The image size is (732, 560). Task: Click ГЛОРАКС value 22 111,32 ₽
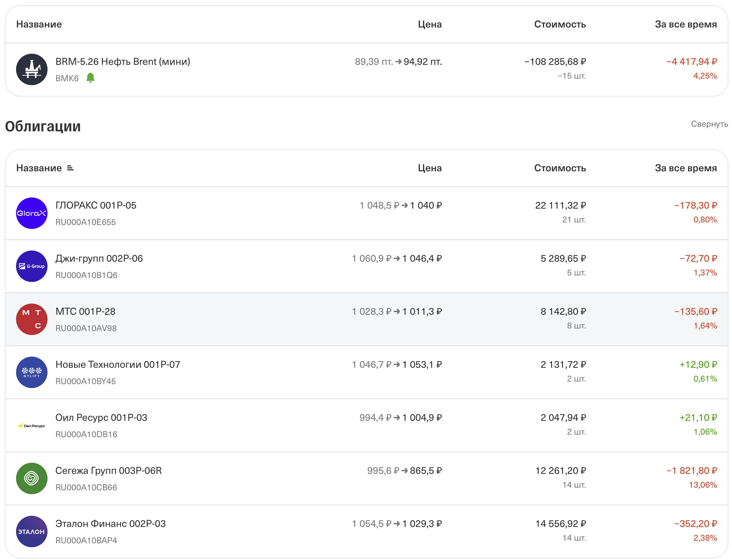561,205
